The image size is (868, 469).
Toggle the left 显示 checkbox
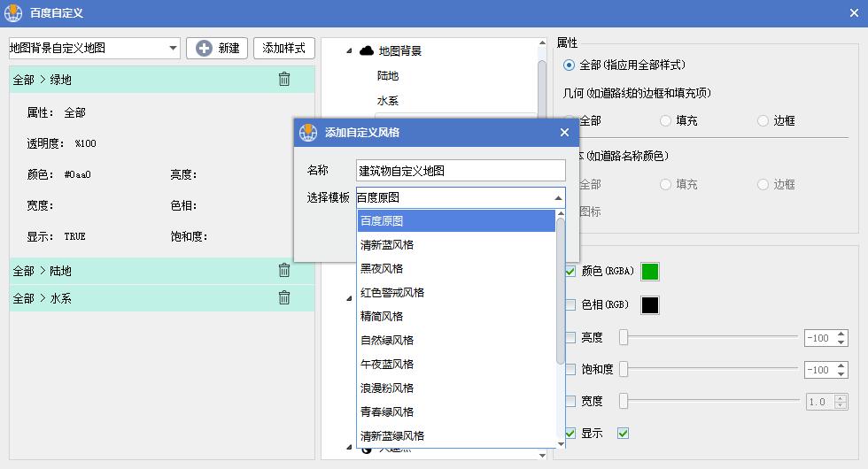570,433
